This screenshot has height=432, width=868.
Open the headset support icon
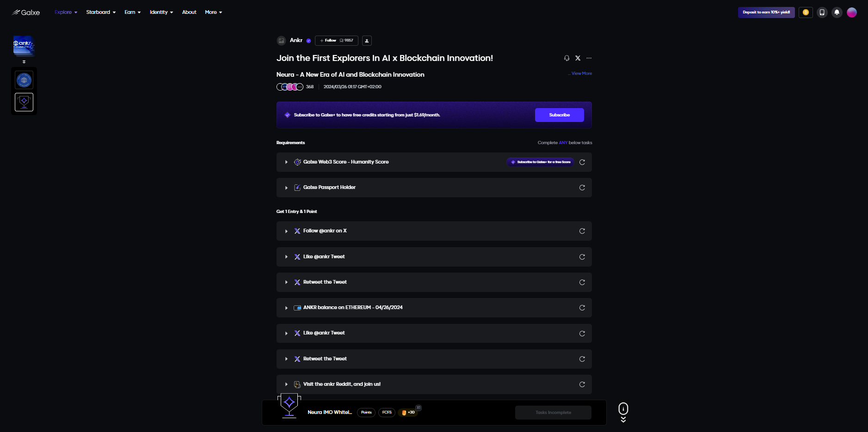click(566, 58)
